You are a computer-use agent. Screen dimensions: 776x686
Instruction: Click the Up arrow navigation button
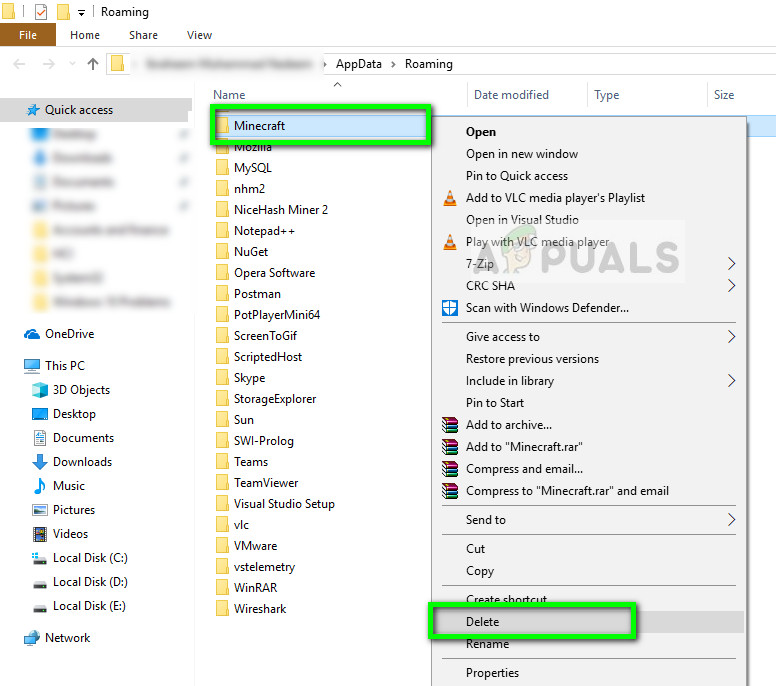coord(93,64)
